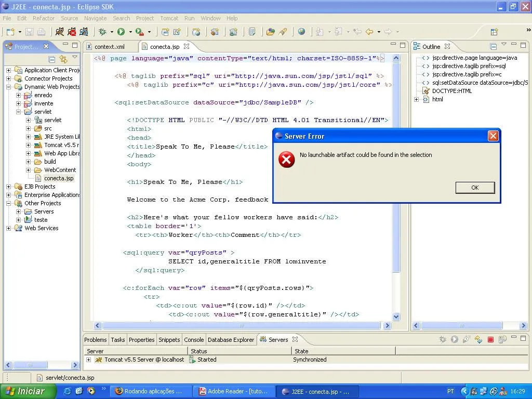
Task: Click the green Run button in toolbar
Action: (121, 32)
